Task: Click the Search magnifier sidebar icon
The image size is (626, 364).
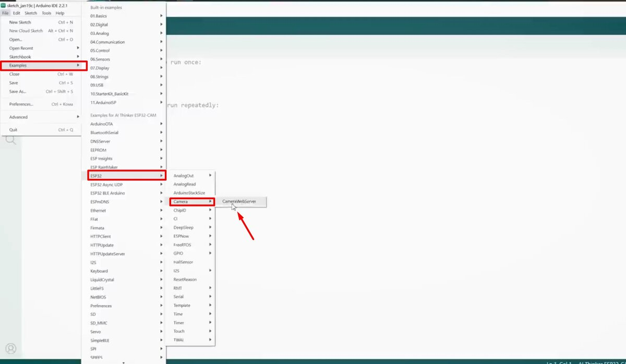Action: coord(10,140)
